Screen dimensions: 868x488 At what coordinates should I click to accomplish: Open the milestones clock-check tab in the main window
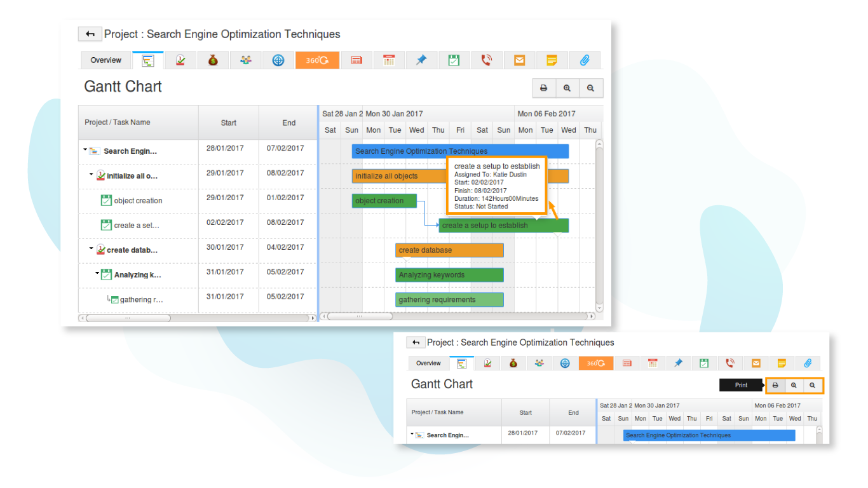pyautogui.click(x=180, y=60)
